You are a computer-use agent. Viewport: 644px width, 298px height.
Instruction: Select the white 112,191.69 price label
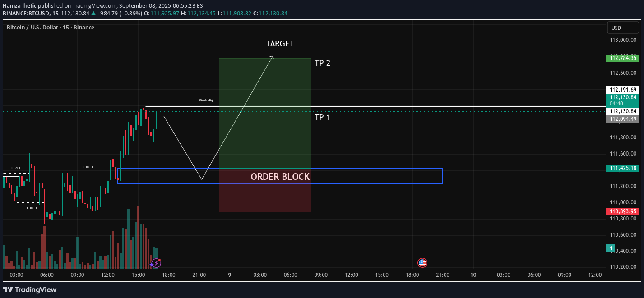pos(622,90)
